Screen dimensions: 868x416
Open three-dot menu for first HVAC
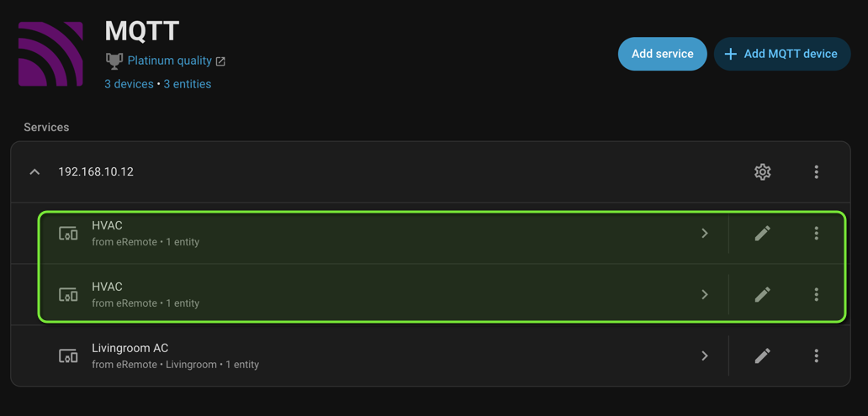(x=816, y=234)
